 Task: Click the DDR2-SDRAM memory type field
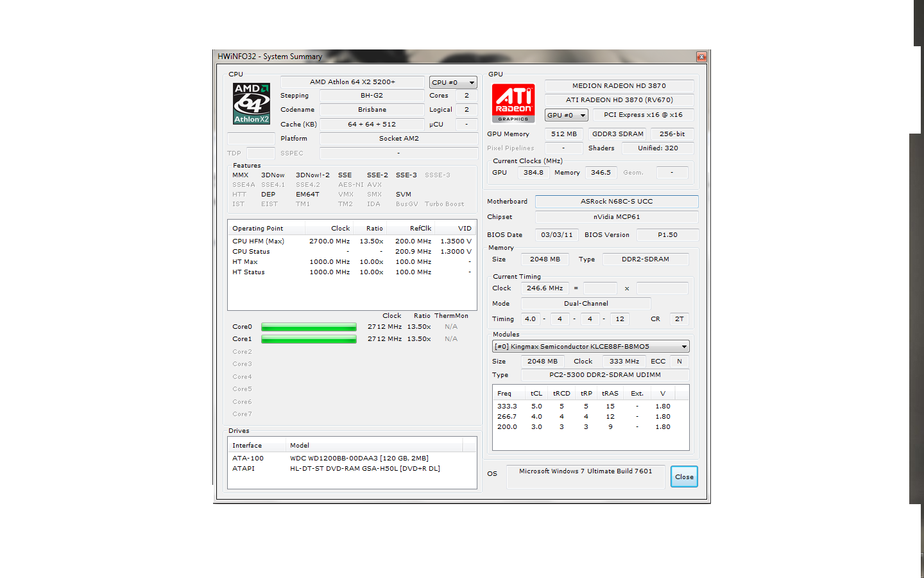[645, 259]
